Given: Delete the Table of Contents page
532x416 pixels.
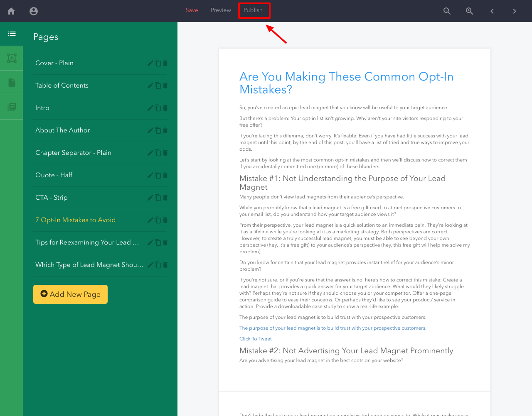Looking at the screenshot, I should tap(165, 86).
